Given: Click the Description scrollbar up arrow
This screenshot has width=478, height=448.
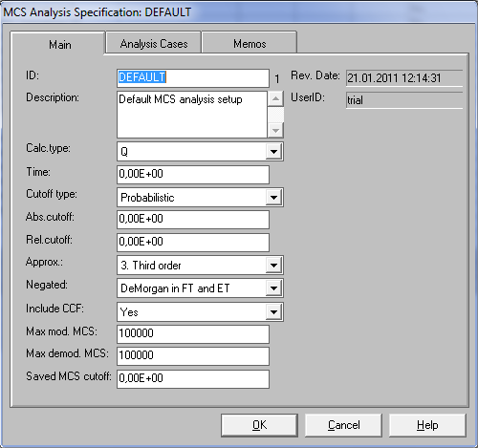Looking at the screenshot, I should (275, 98).
